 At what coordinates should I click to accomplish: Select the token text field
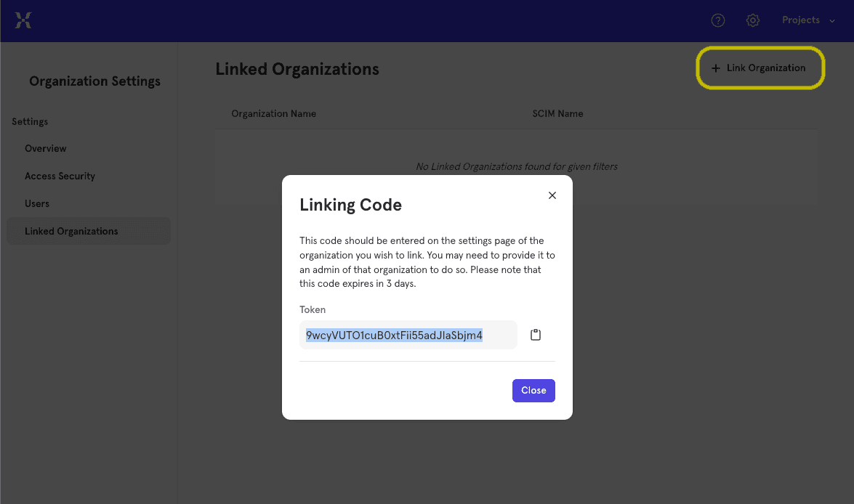coord(408,334)
